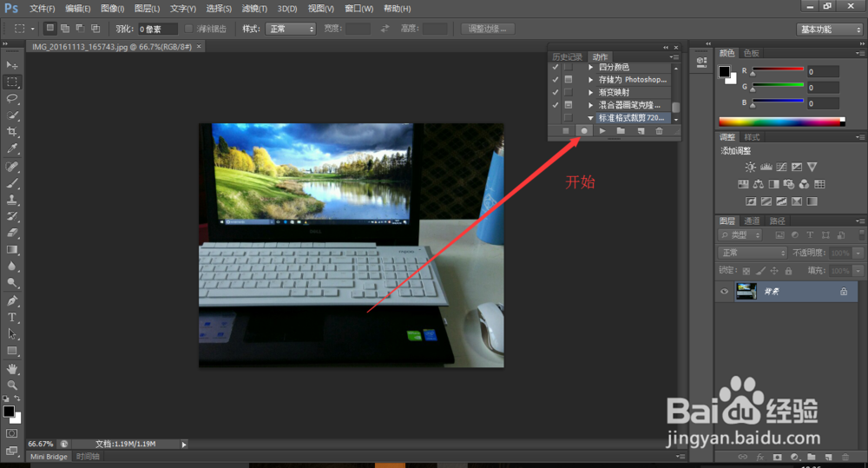Toggle dialog box for 标准格式裁剪 720 action
This screenshot has width=868, height=468.
[568, 118]
